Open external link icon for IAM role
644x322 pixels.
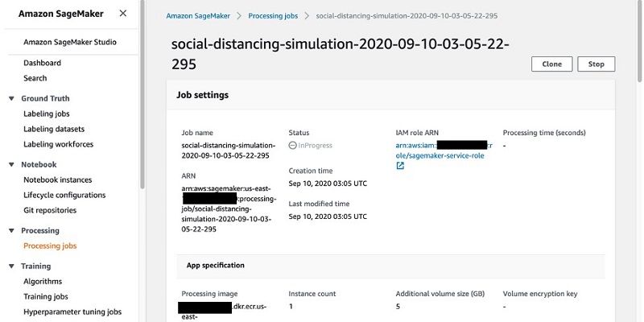400,166
